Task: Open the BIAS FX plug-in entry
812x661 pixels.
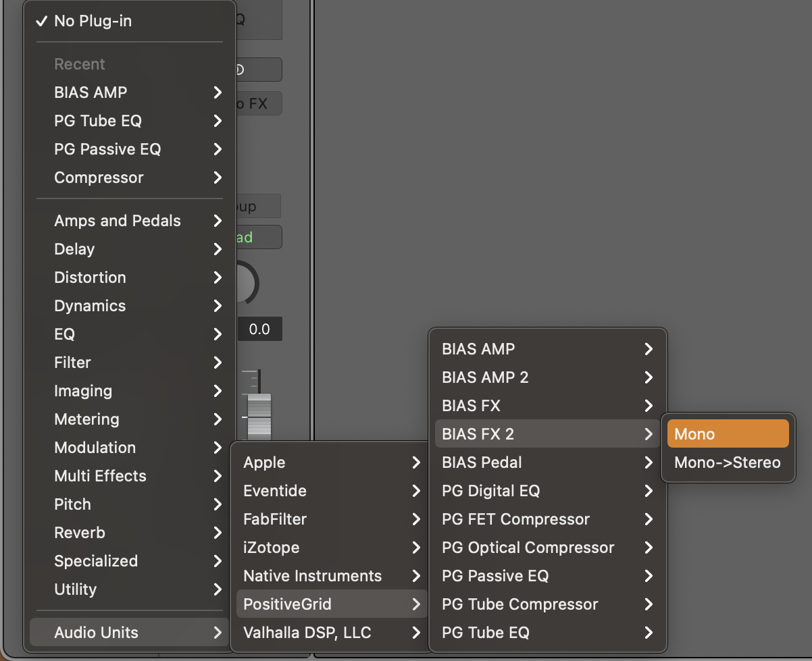Action: [x=548, y=406]
